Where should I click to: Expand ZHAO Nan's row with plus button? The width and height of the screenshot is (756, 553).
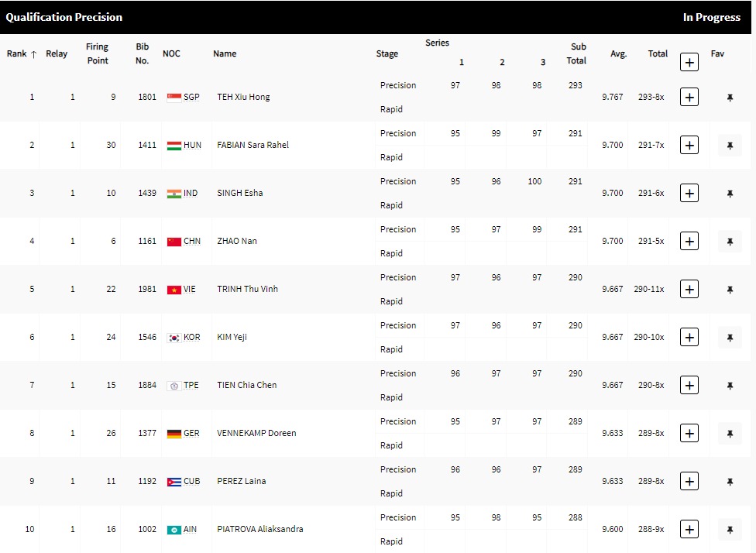(x=689, y=241)
